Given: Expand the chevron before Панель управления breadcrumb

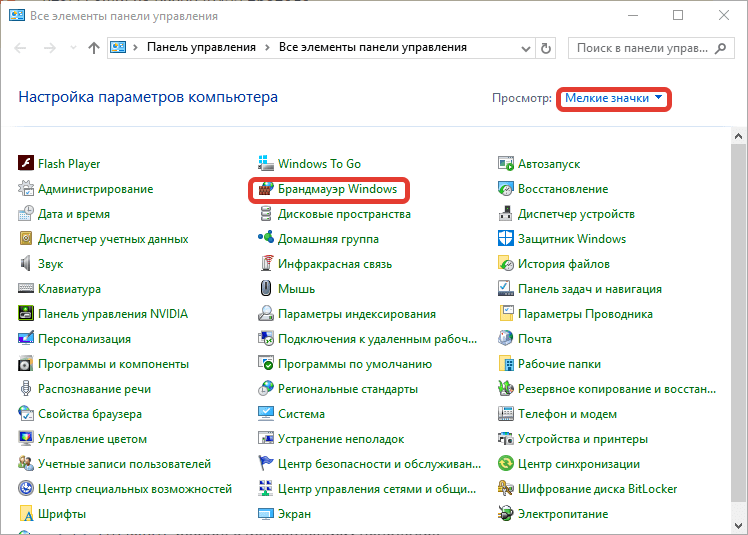Looking at the screenshot, I should [x=135, y=47].
